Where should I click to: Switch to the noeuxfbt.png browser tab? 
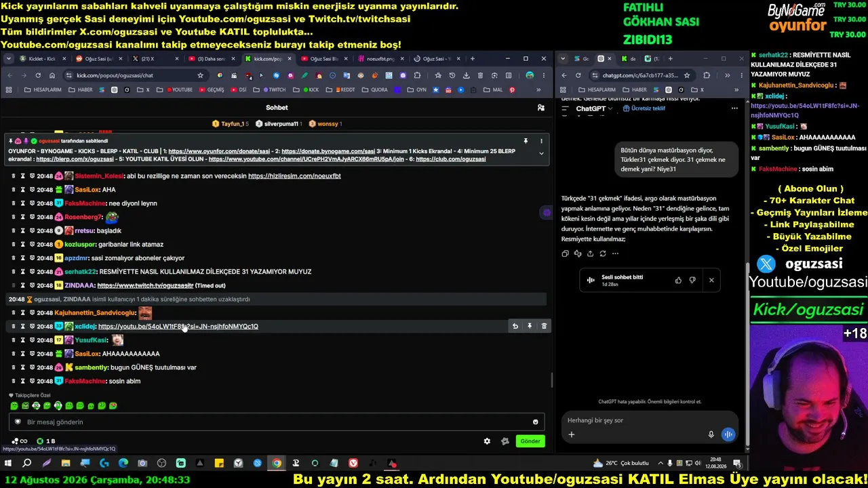point(380,59)
